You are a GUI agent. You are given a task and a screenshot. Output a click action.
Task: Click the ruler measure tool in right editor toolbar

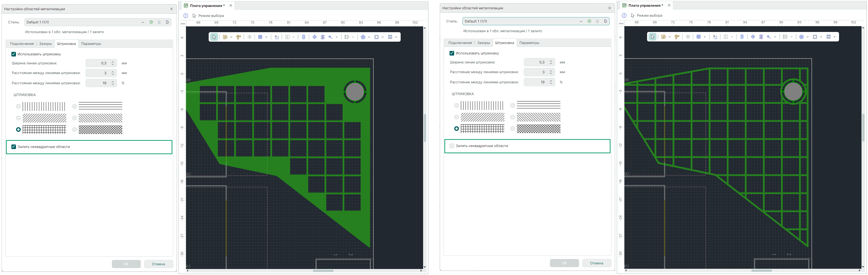[677, 37]
